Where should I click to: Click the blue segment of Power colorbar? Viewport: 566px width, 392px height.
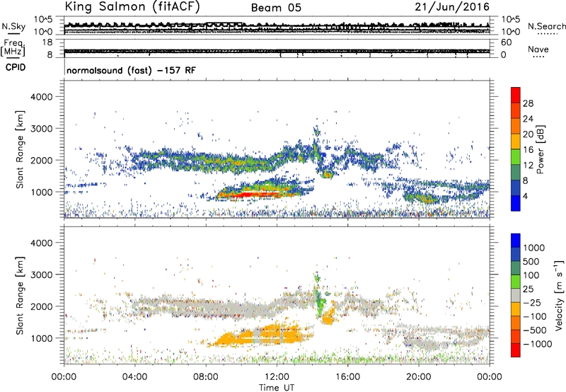tap(516, 203)
